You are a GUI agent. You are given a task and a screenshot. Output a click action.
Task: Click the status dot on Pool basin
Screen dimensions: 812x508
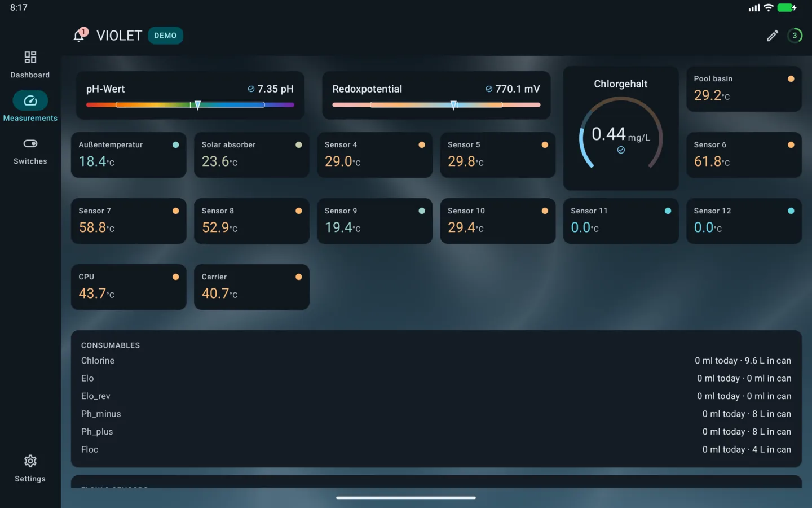click(791, 79)
